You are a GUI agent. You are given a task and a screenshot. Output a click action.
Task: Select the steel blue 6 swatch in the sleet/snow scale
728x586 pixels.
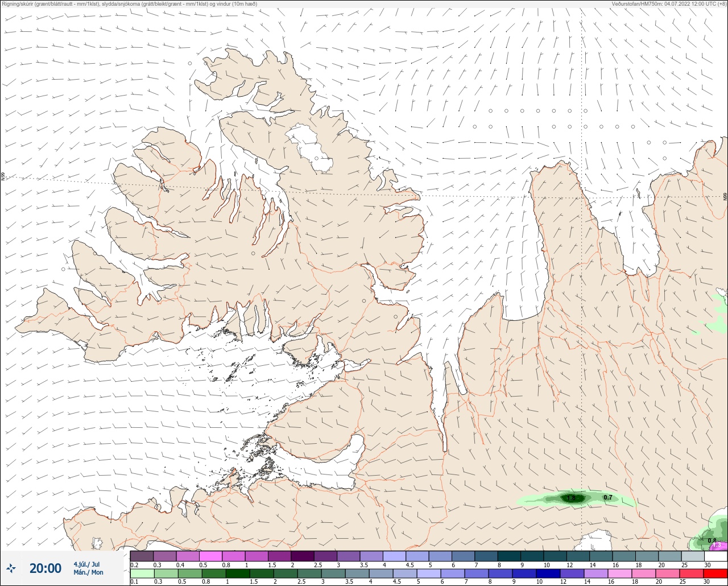[463, 556]
